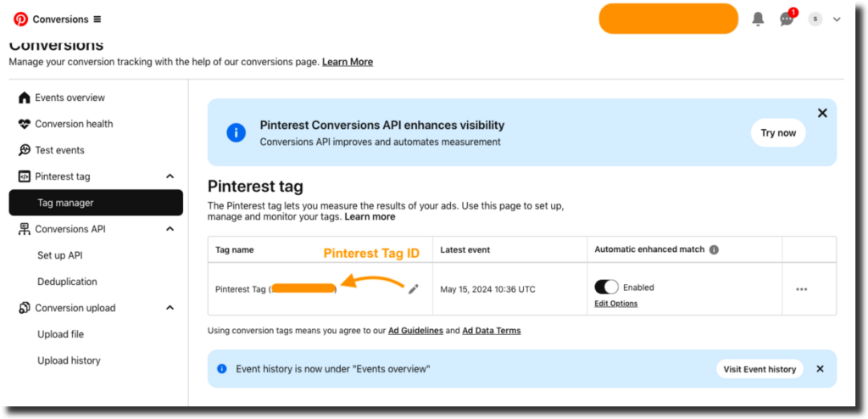Screen dimensions: 868x419
Task: Click the user profile avatar
Action: [815, 19]
